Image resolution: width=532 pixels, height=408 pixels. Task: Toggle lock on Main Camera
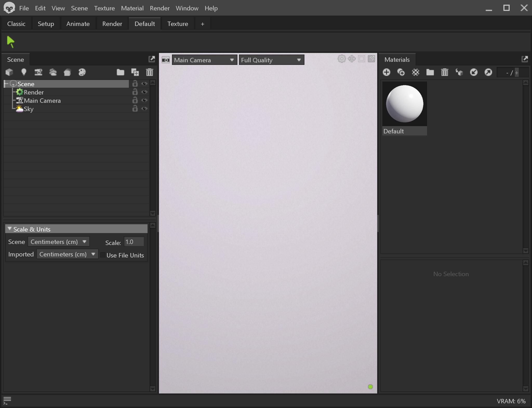point(135,100)
